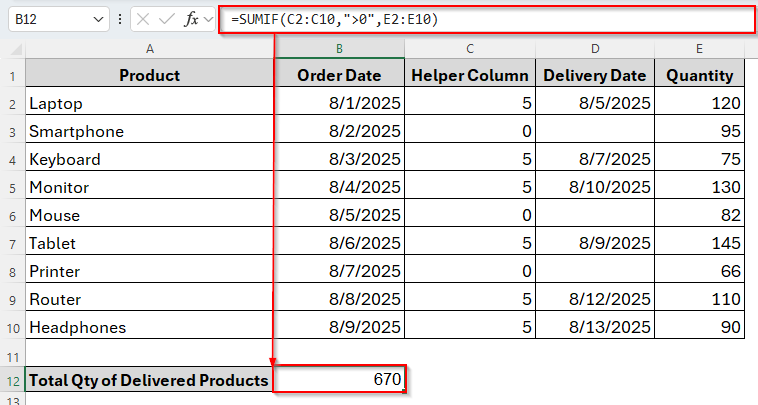Click the Cancel (X) icon in formula bar

coord(144,19)
